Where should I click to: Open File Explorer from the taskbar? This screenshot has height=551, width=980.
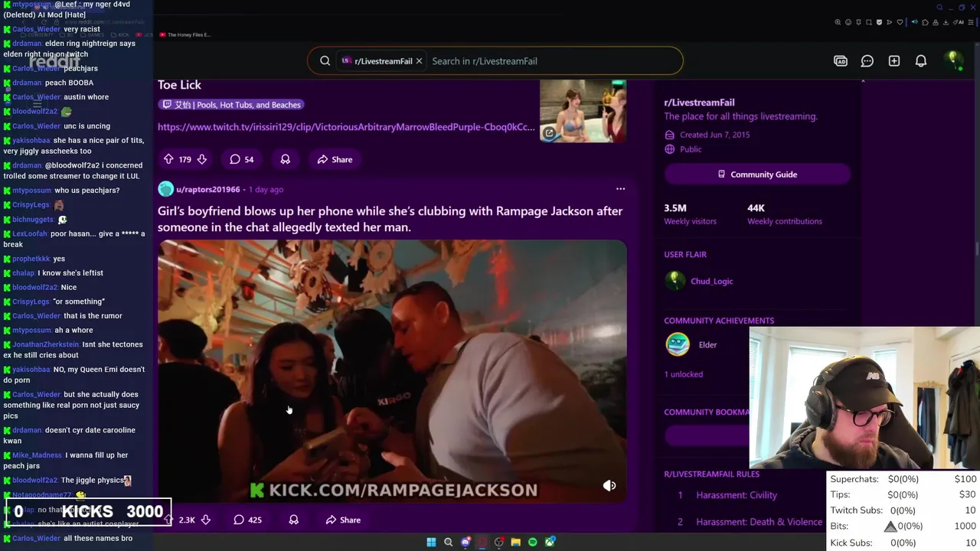click(x=516, y=543)
